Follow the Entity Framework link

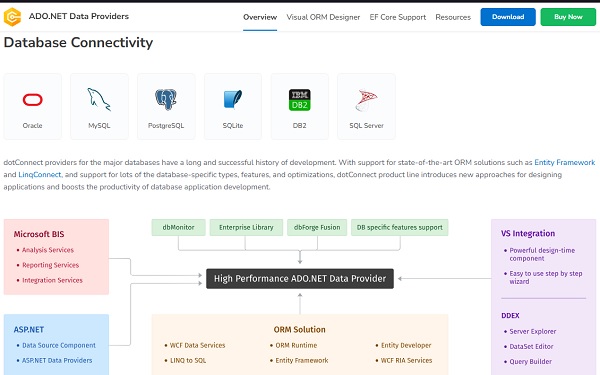[564, 162]
